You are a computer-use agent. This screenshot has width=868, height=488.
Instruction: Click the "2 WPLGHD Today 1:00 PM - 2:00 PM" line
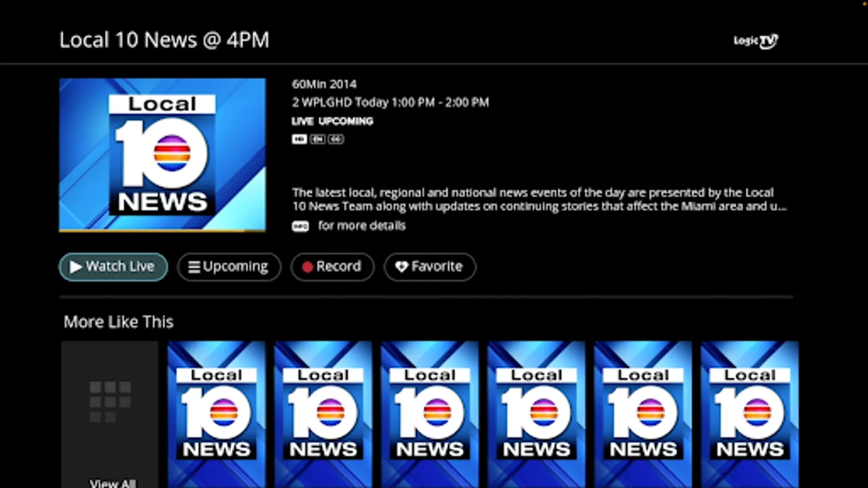tap(391, 102)
